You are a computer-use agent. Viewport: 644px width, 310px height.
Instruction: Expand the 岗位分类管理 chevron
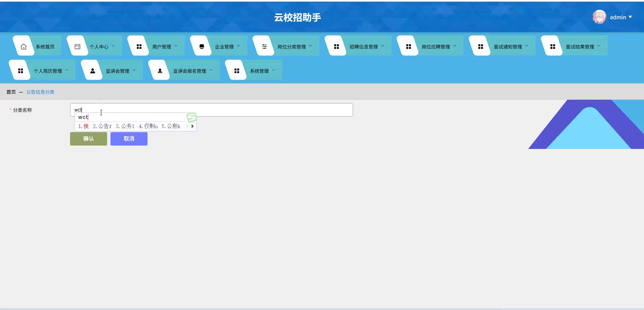pyautogui.click(x=311, y=46)
